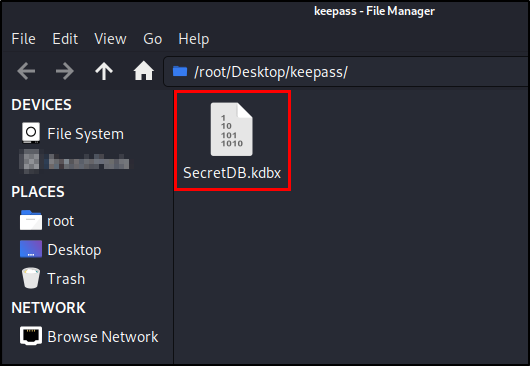Click the Trash bin icon
Viewport: 530px width, 366px height.
[x=31, y=278]
